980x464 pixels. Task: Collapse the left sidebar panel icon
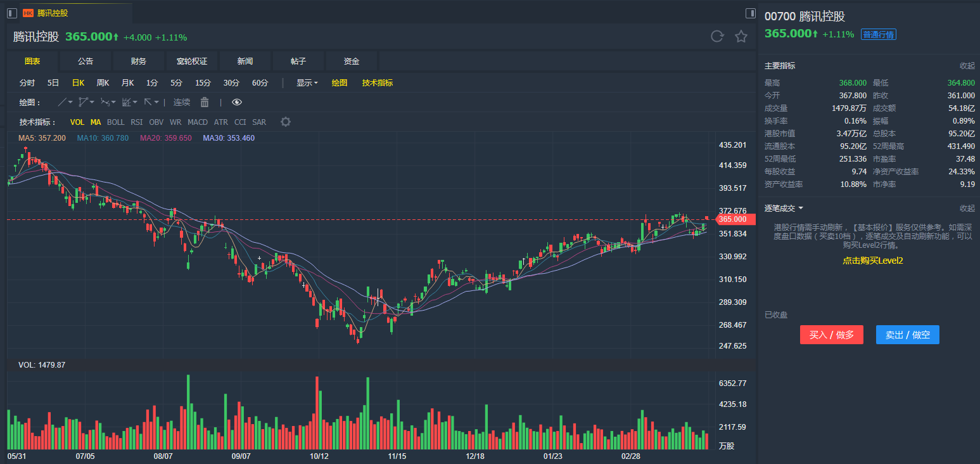pyautogui.click(x=11, y=13)
